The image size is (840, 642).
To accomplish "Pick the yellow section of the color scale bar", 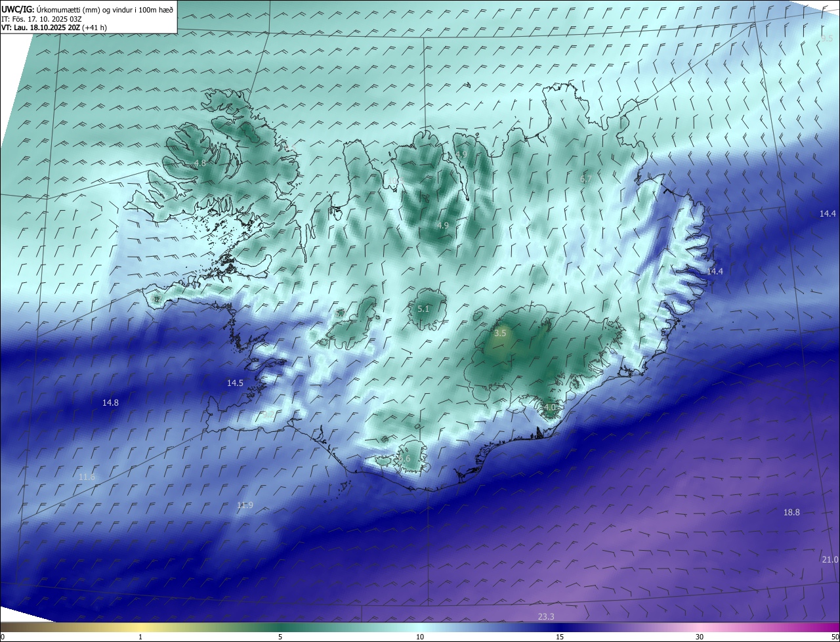I will 140,627.
